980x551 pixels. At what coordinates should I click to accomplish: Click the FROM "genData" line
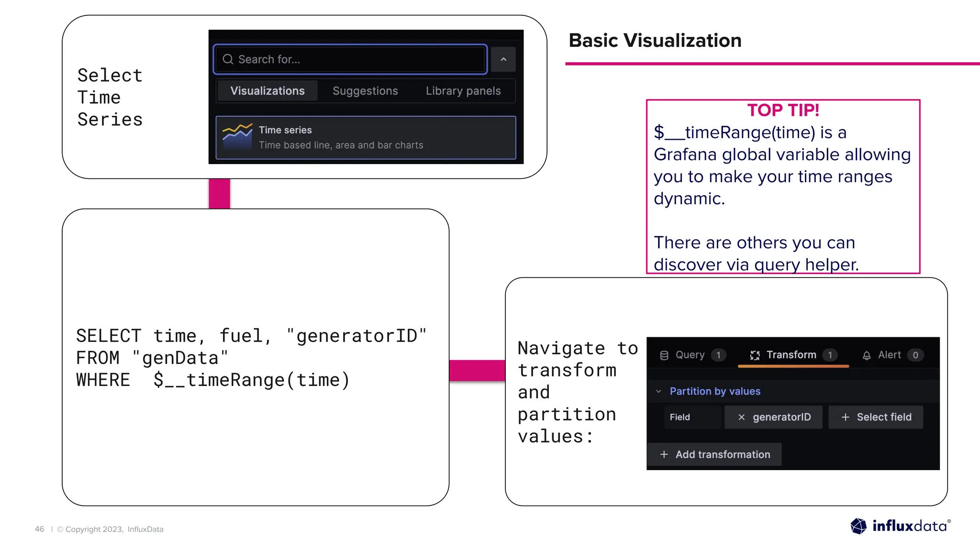pos(152,358)
